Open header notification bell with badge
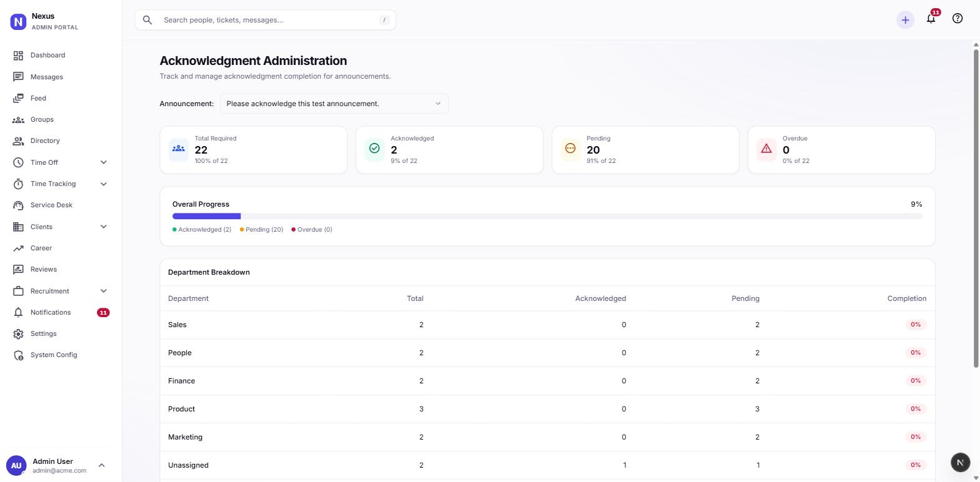The image size is (980, 482). click(x=931, y=18)
